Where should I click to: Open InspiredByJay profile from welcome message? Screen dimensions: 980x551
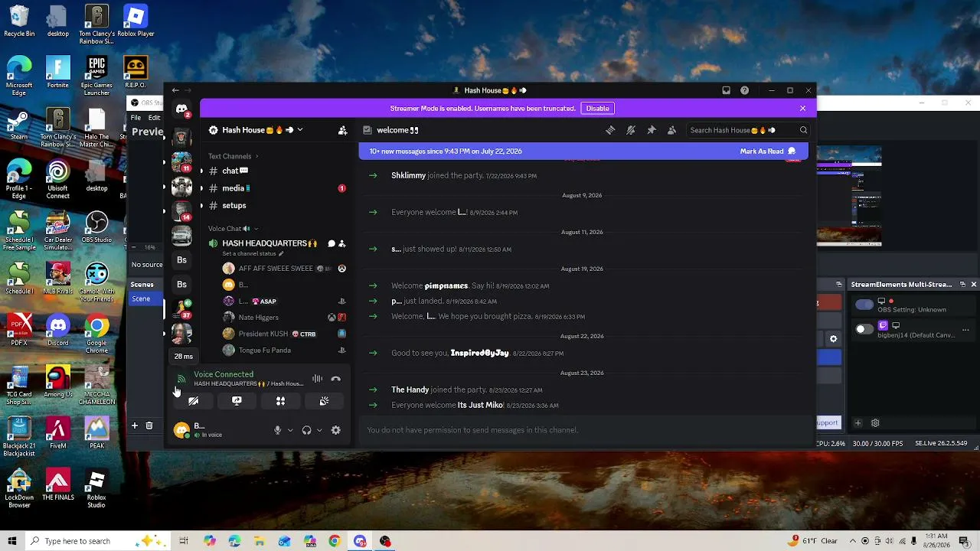(480, 354)
